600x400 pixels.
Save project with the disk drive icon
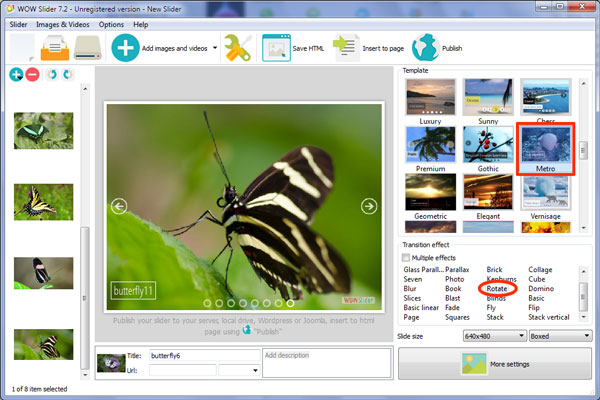88,48
